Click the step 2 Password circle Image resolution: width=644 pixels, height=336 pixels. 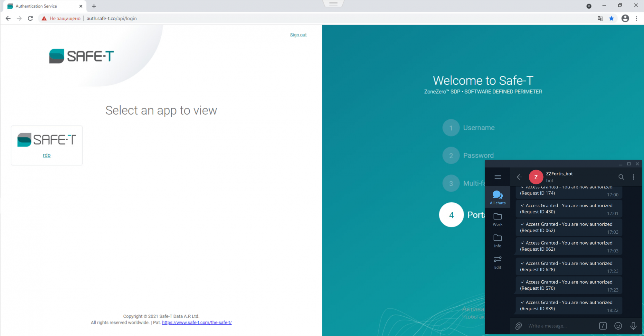[451, 155]
